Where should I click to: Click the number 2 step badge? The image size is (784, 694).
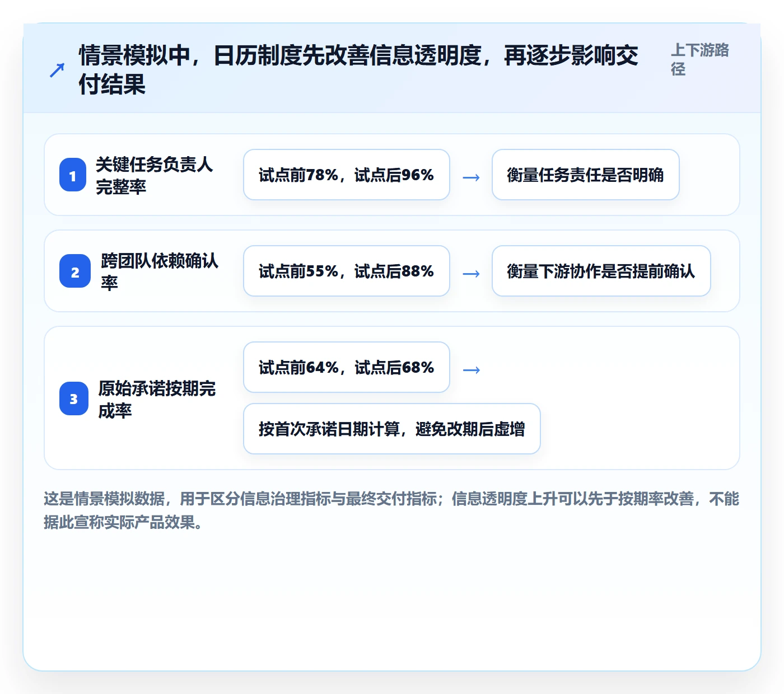tap(75, 271)
